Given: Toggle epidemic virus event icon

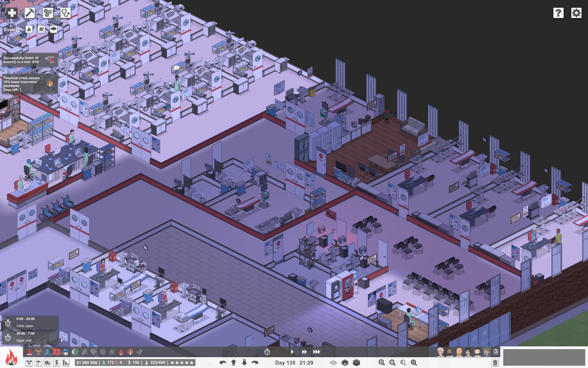Looking at the screenshot, I should coord(41,29).
